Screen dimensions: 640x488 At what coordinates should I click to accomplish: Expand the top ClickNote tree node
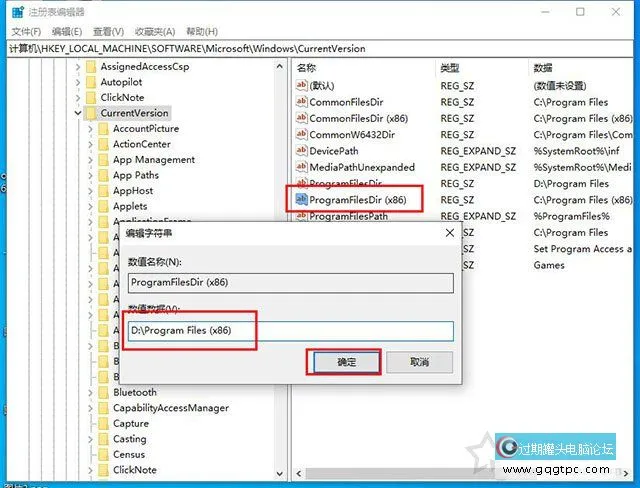click(78, 98)
